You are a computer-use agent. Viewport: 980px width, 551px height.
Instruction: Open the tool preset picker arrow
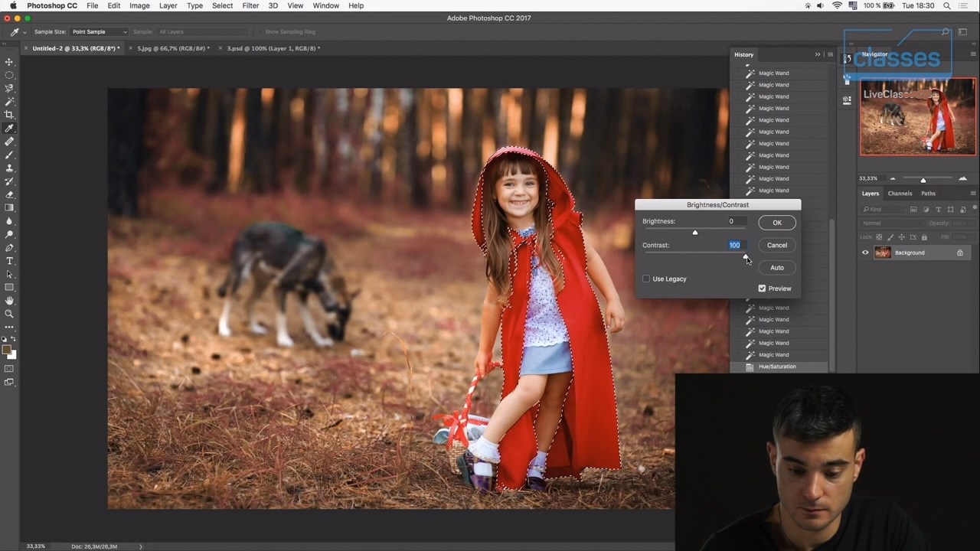point(24,32)
